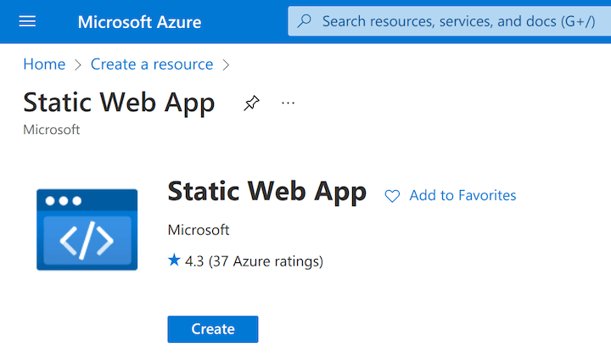Open the Azure portal hamburger menu
This screenshot has width=611, height=364.
(27, 21)
